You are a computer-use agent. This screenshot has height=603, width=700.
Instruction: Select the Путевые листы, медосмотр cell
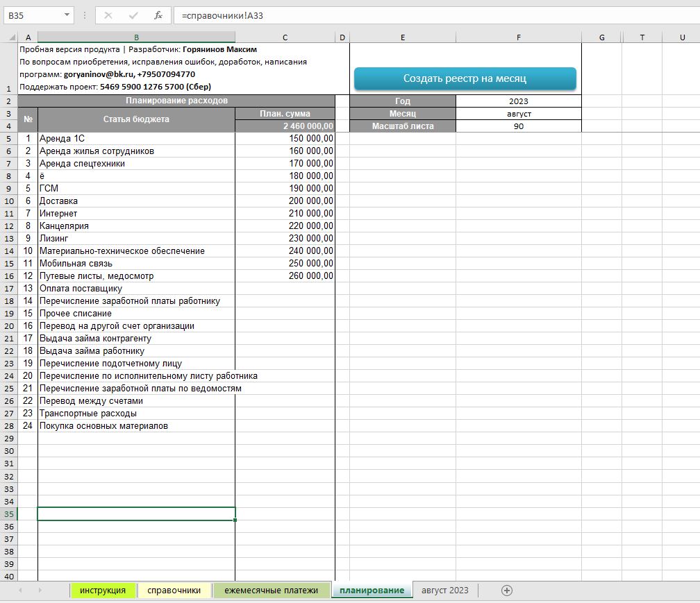click(137, 276)
